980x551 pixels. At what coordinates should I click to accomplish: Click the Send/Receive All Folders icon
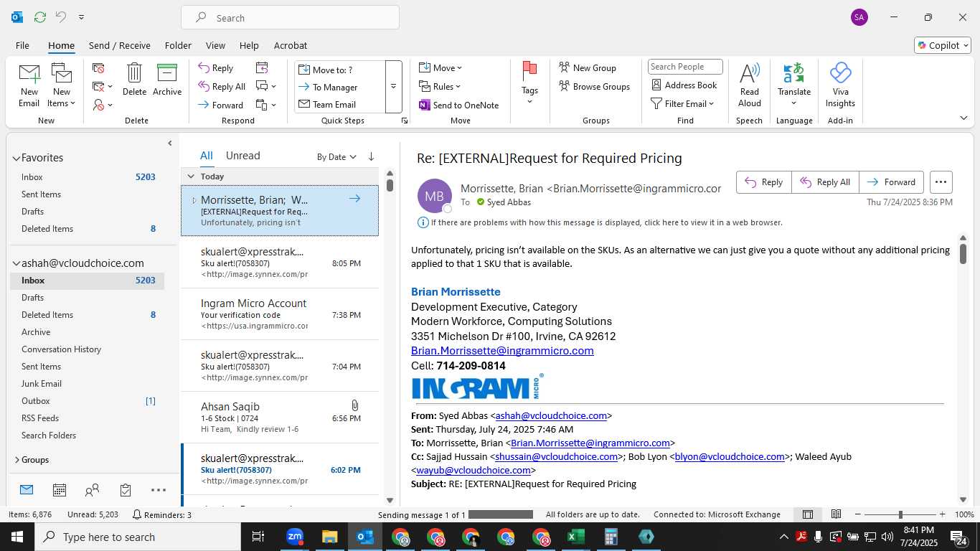click(39, 17)
